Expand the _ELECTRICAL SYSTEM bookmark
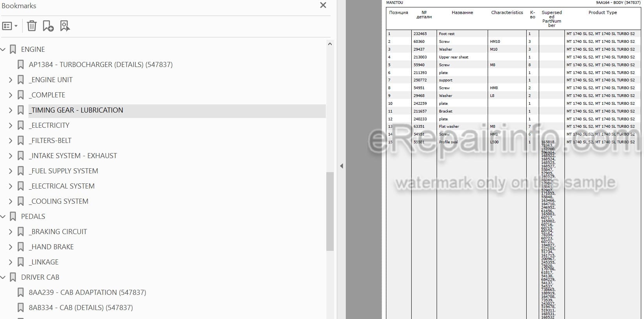Screen dimensions: 644x319 11,186
